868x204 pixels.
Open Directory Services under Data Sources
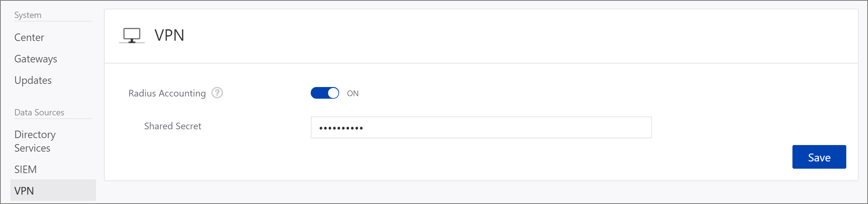click(35, 141)
